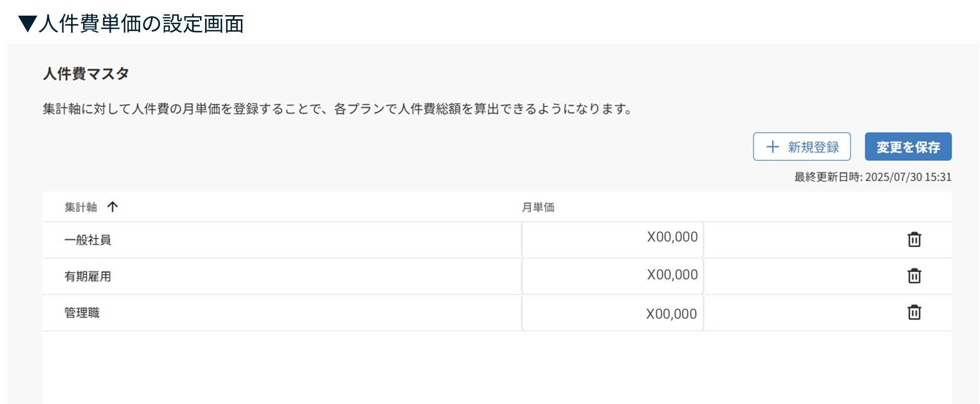Click the 人件費単価の設定画面 title text

141,24
